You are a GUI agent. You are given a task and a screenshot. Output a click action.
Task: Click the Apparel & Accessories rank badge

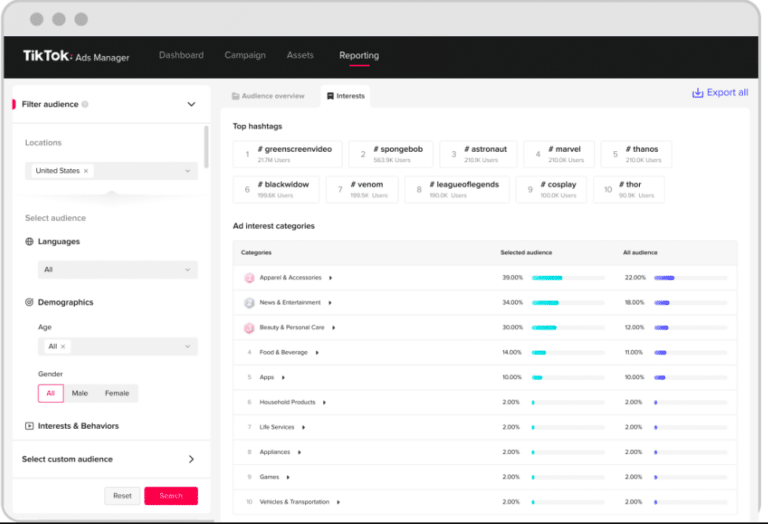click(x=249, y=278)
